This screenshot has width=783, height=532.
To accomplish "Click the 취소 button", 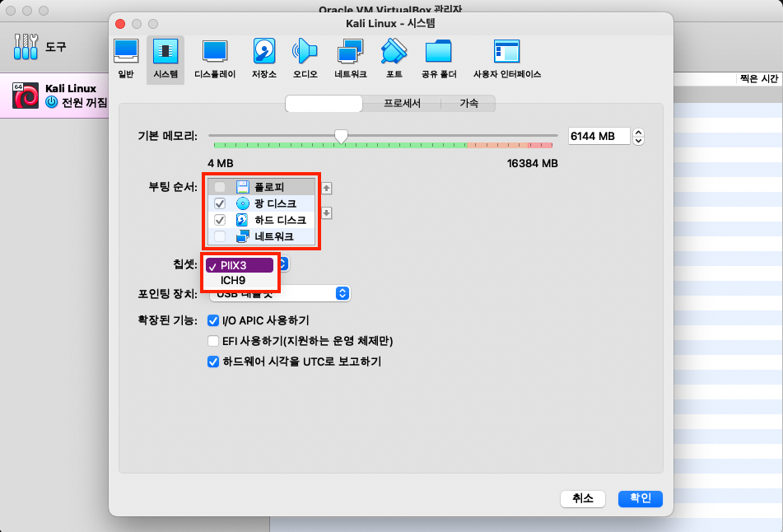I will click(583, 498).
